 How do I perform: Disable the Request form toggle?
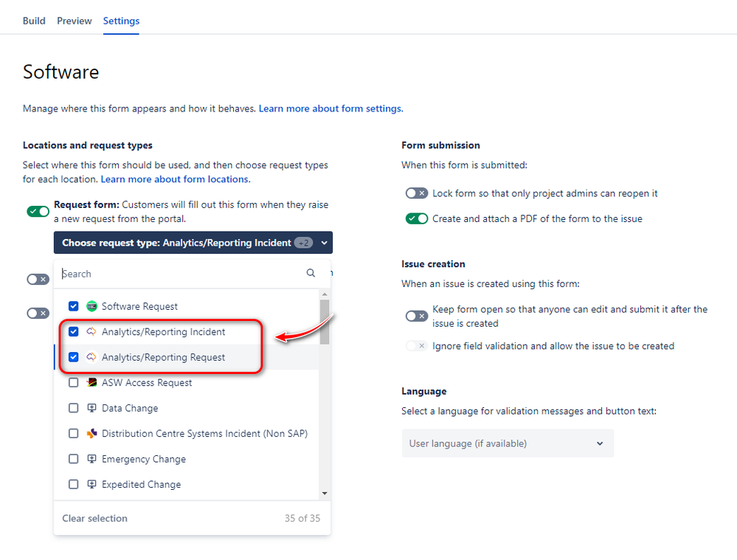[x=38, y=211]
